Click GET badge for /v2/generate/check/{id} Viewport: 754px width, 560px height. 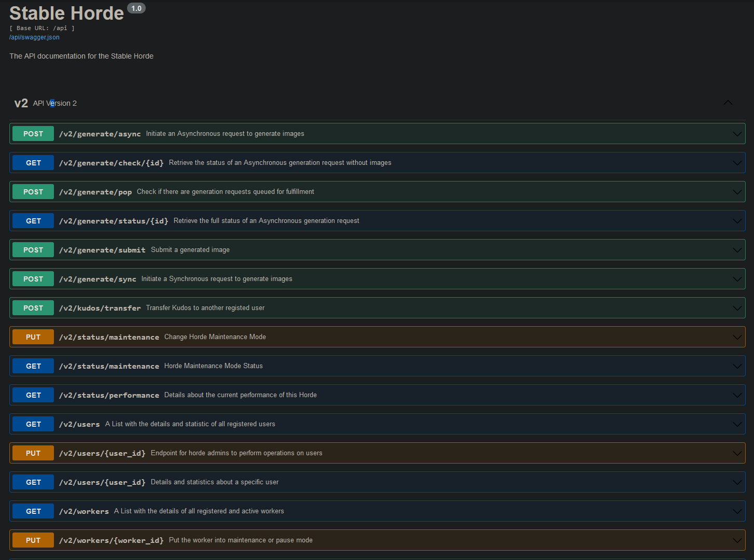(x=33, y=163)
